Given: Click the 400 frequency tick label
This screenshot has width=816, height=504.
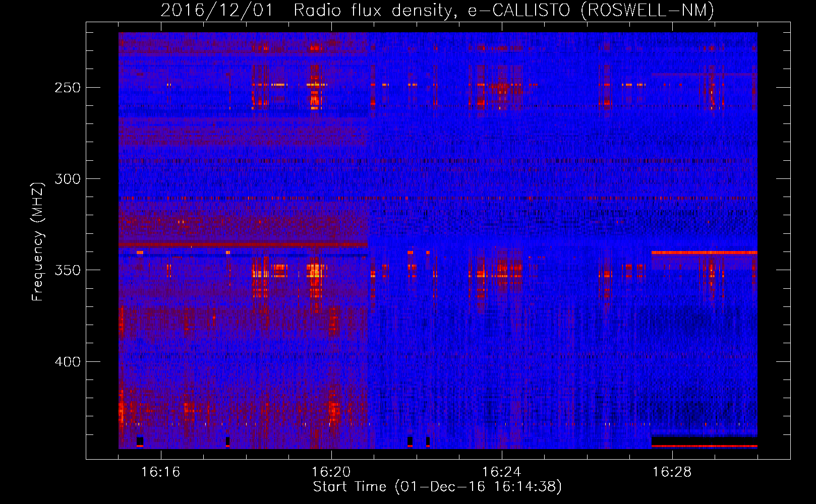Looking at the screenshot, I should tap(68, 362).
